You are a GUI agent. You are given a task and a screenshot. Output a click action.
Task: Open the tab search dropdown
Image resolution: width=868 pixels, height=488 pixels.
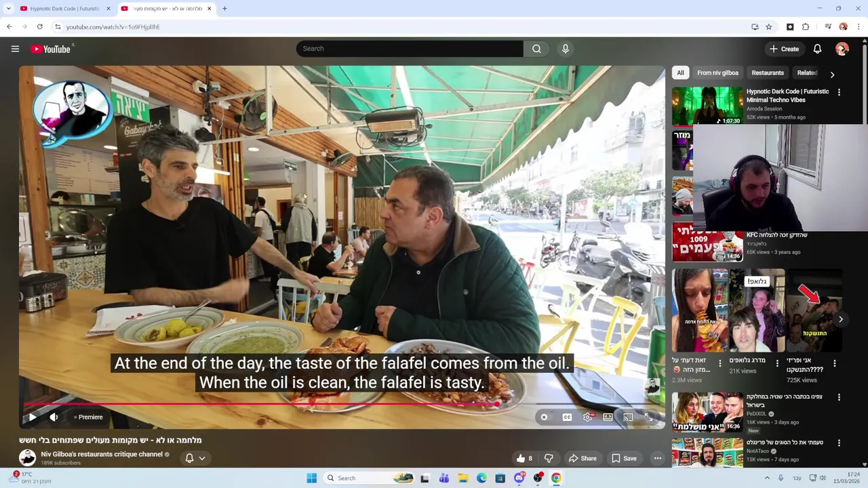8,9
